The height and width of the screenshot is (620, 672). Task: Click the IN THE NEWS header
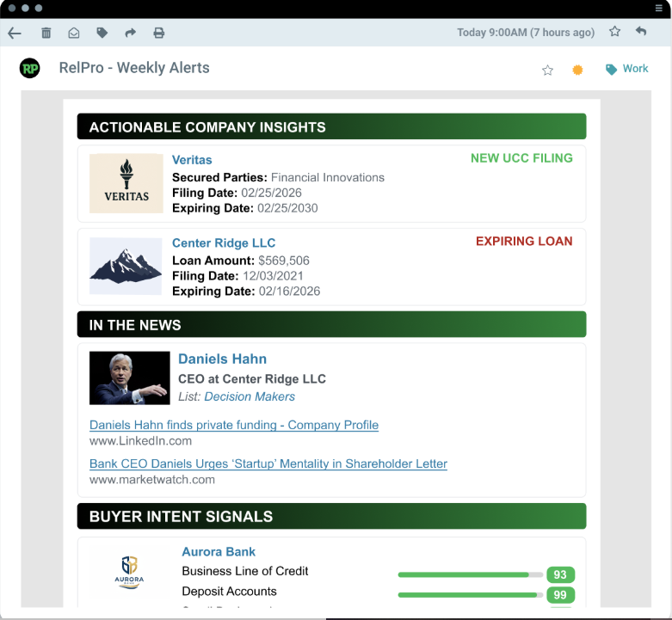[x=332, y=324]
